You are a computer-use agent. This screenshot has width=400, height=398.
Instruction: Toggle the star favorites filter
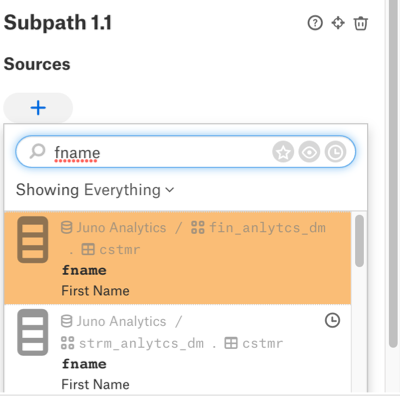[283, 152]
